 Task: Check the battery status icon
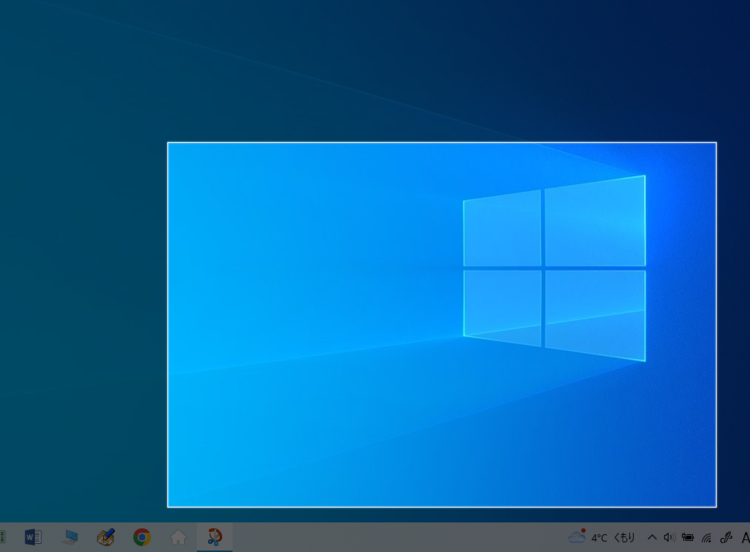688,537
